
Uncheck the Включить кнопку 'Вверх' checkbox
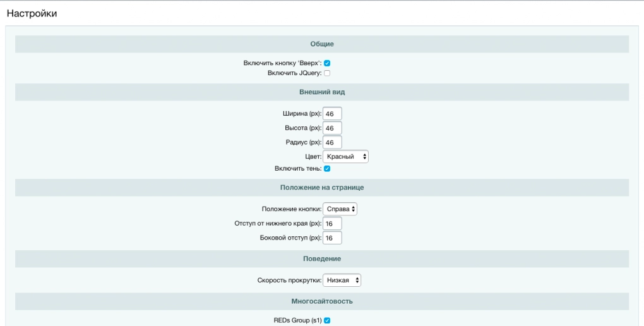coord(327,63)
